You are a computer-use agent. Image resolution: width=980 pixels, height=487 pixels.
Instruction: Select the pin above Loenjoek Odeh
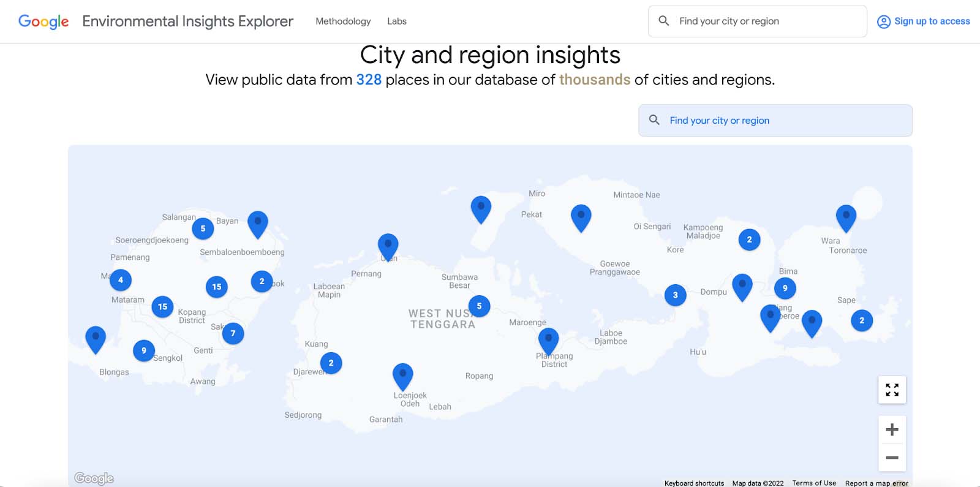pyautogui.click(x=402, y=375)
